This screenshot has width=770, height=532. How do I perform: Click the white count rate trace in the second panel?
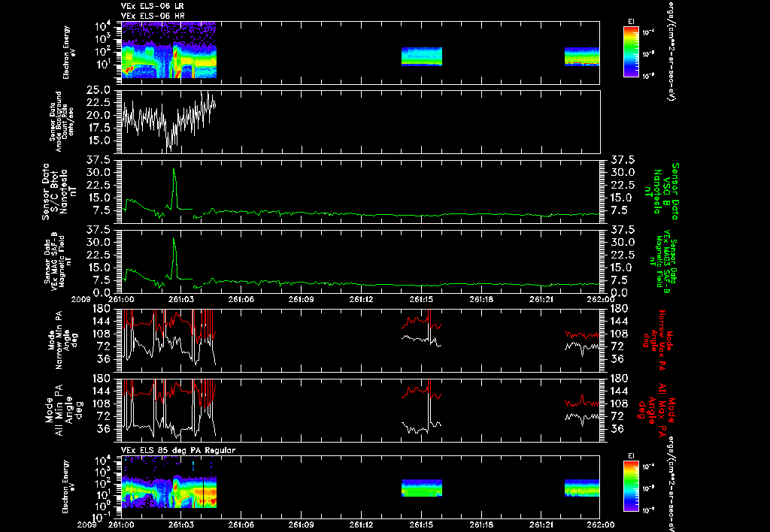point(168,119)
